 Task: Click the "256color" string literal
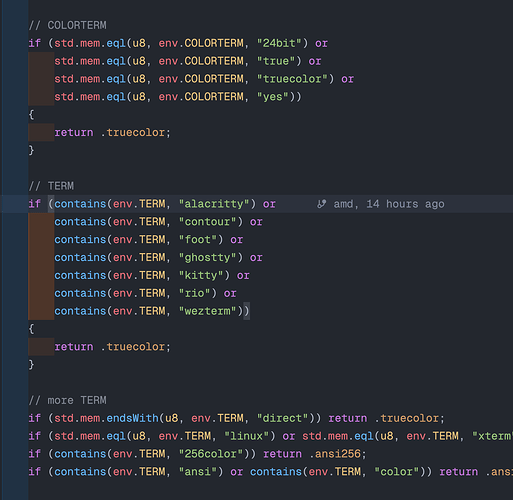(x=211, y=454)
